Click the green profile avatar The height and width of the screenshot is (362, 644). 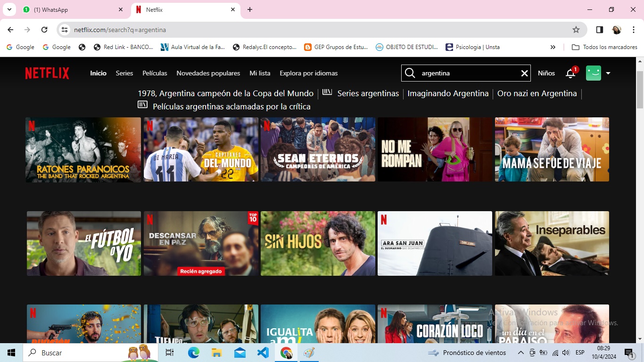pos(594,73)
